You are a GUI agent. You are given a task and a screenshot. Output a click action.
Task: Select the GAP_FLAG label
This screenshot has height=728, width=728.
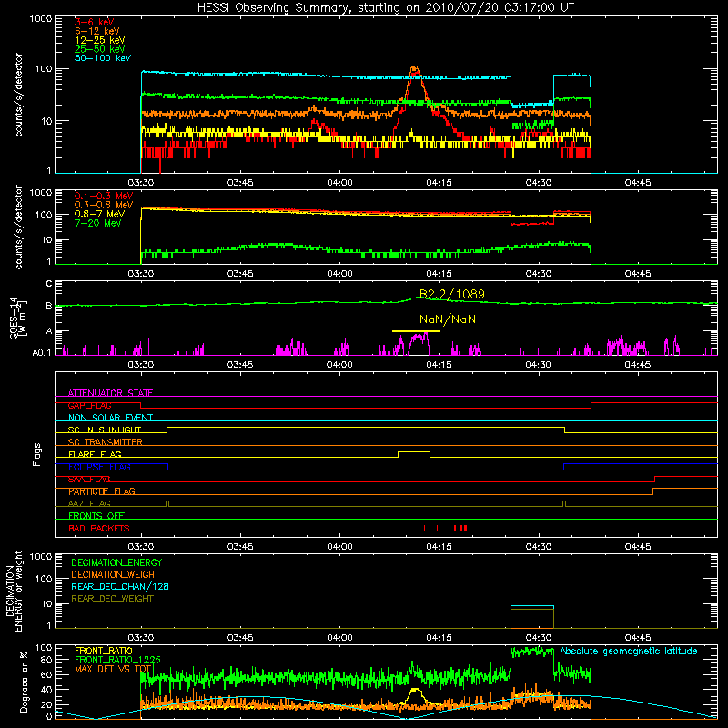[89, 405]
